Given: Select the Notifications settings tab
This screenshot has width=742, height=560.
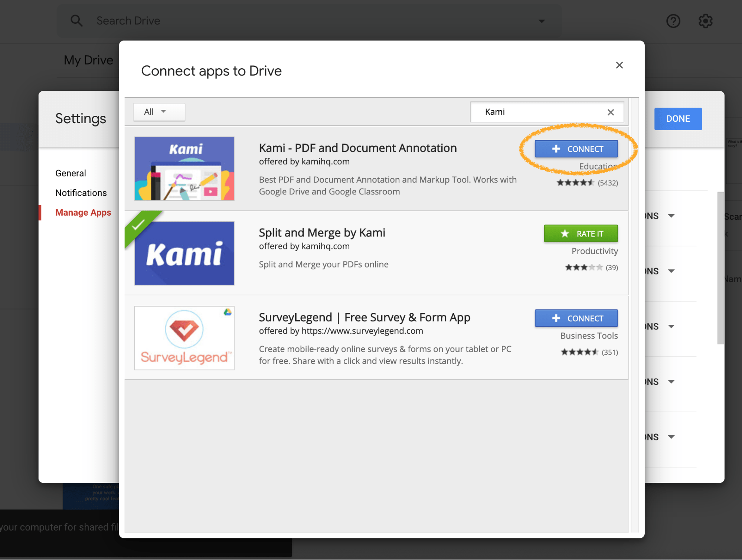Looking at the screenshot, I should pyautogui.click(x=81, y=193).
